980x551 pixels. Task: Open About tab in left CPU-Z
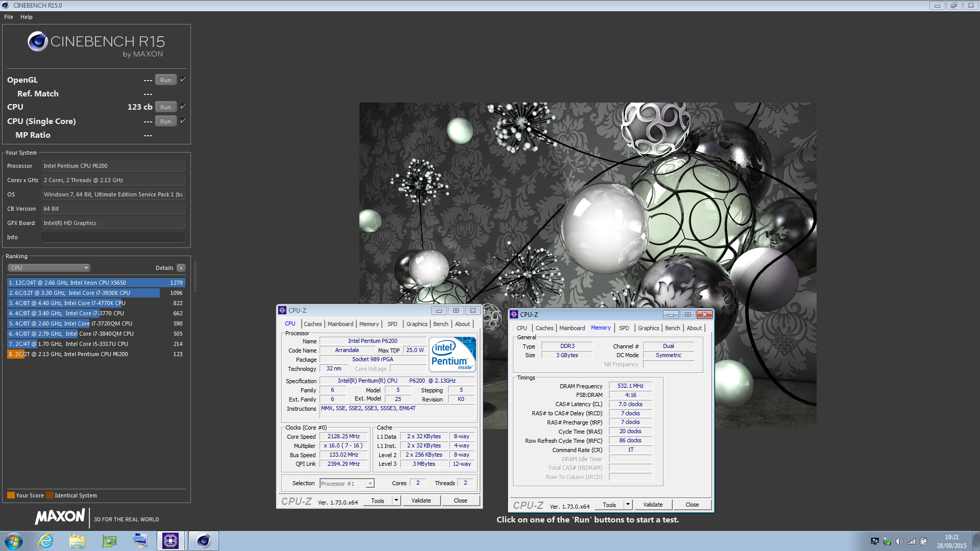(462, 324)
